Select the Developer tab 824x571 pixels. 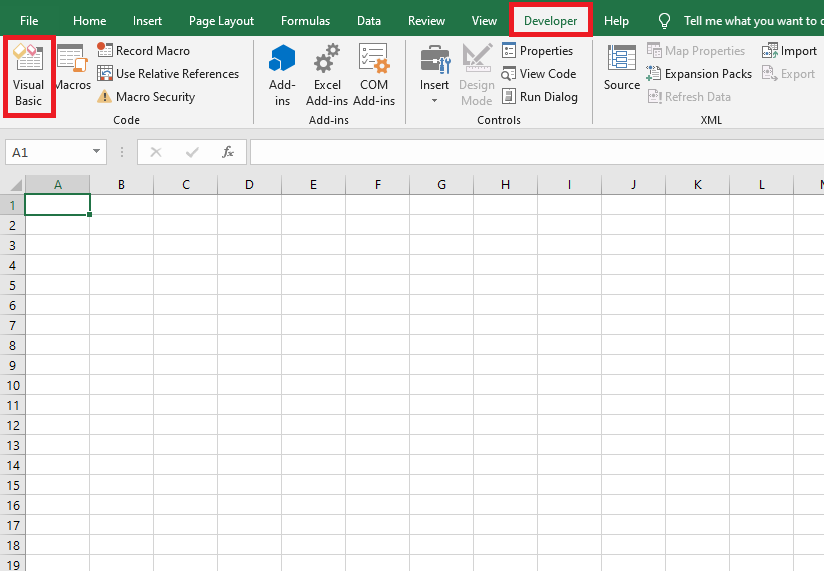pyautogui.click(x=550, y=20)
